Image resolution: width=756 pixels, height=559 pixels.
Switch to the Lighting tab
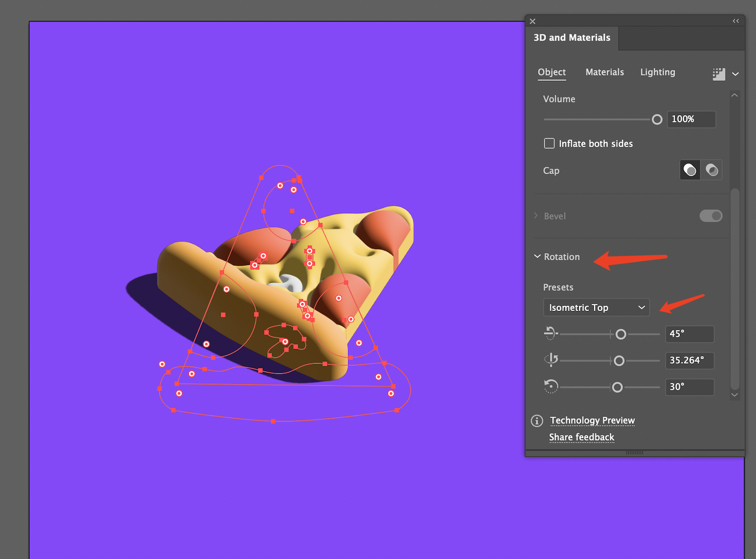coord(657,72)
